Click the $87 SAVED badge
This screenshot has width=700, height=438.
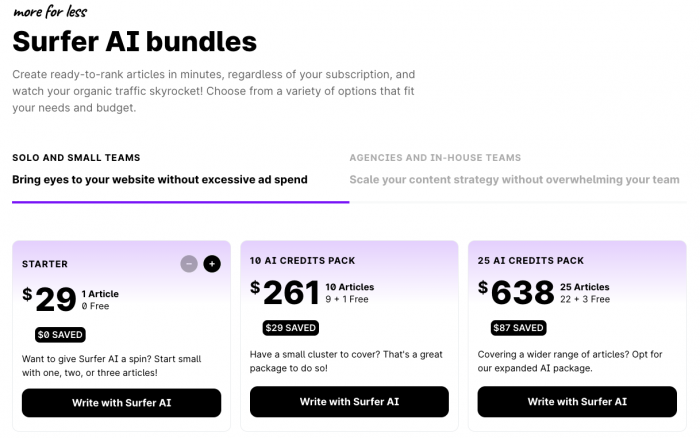(518, 327)
